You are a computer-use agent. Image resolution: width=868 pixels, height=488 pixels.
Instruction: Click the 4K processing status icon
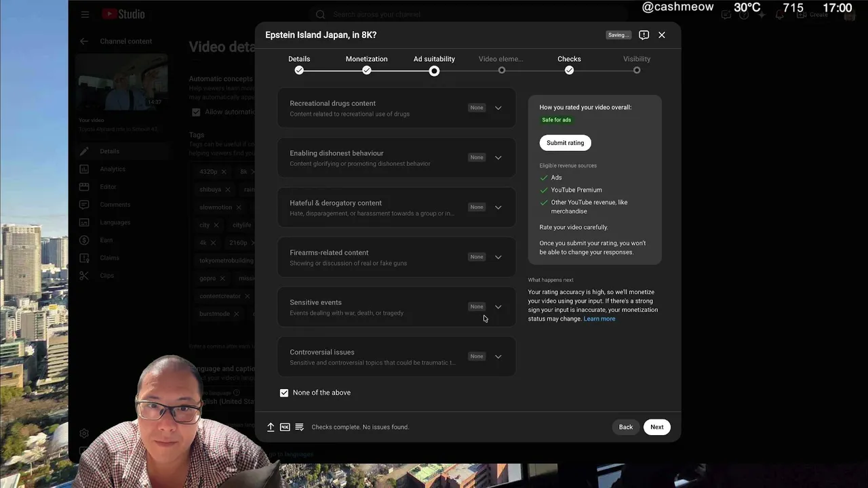point(285,427)
